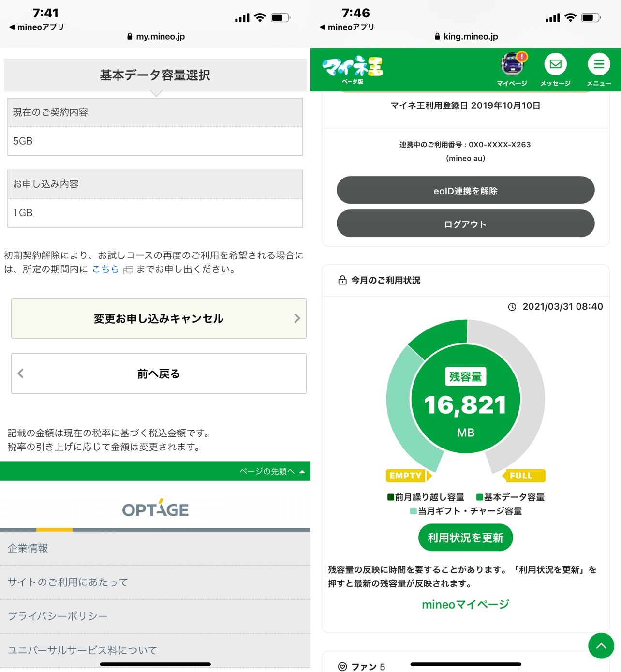
Task: Tap the 2021/03/31 08:40 timestamp
Action: [563, 307]
